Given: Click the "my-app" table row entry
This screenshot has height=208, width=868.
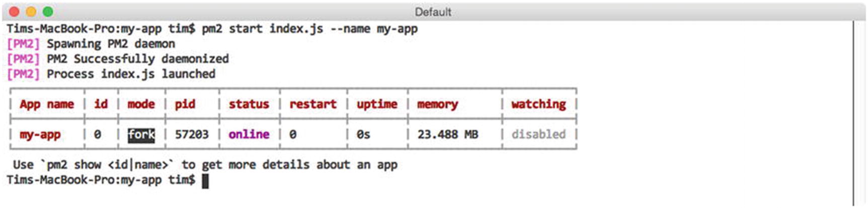Looking at the screenshot, I should click(40, 135).
